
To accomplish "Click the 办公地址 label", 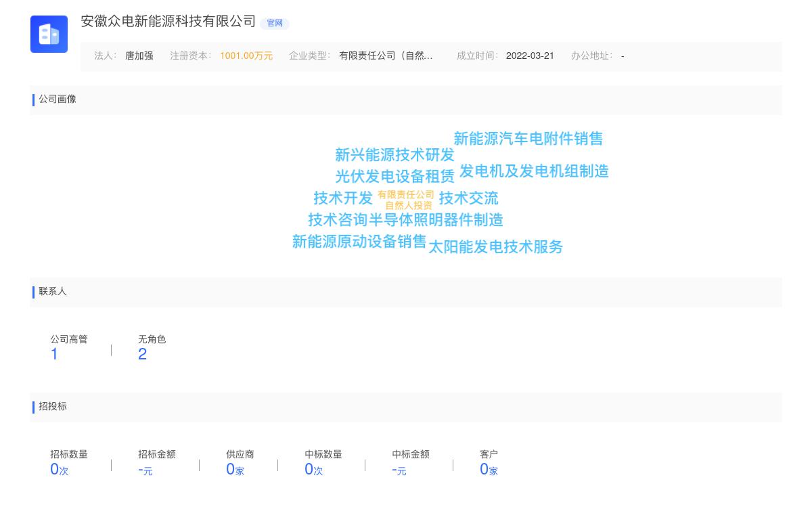I will click(x=591, y=56).
